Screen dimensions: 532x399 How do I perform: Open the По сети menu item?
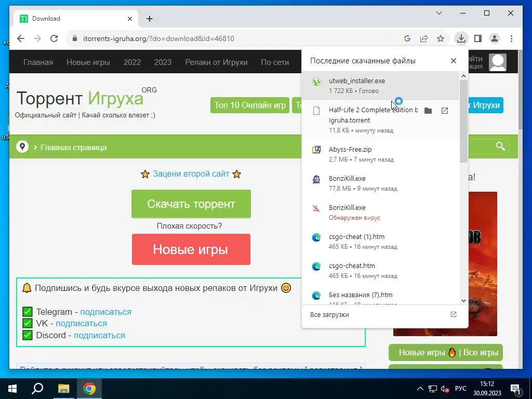[x=275, y=62]
